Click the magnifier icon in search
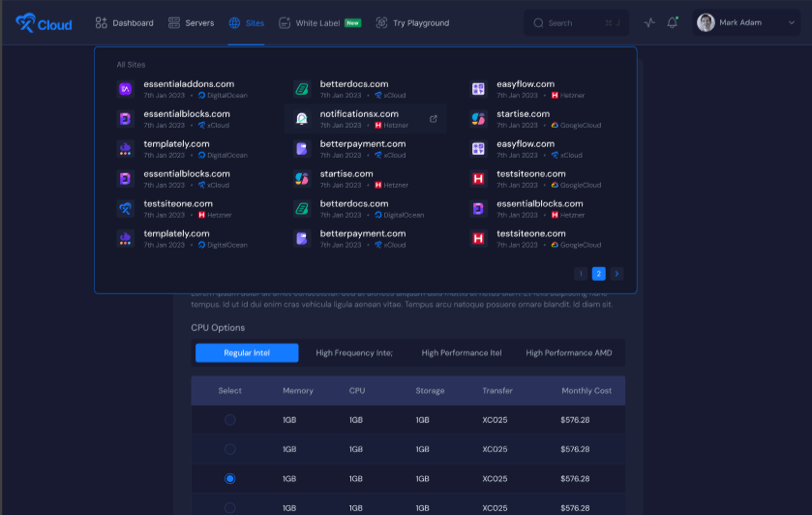Screen dimensions: 812x515 (538, 23)
